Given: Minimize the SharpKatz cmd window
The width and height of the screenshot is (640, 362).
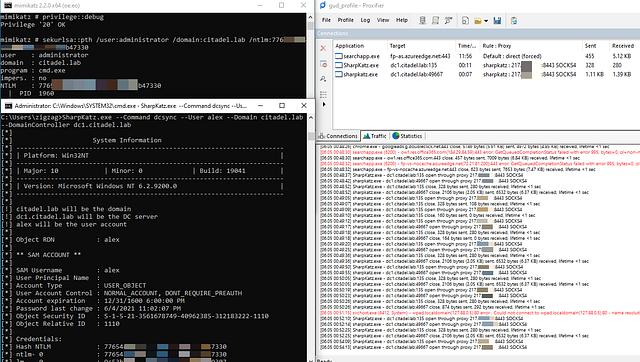Looking at the screenshot, I should 260,105.
